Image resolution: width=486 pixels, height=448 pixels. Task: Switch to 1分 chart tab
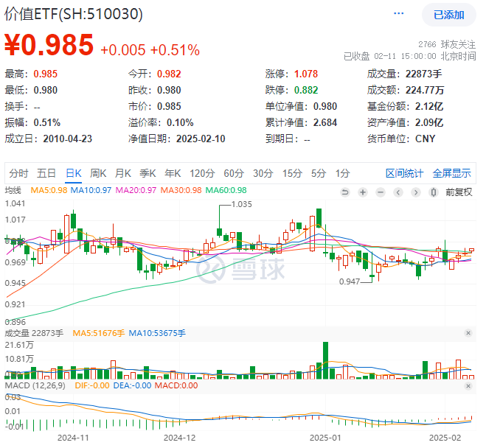coord(342,173)
